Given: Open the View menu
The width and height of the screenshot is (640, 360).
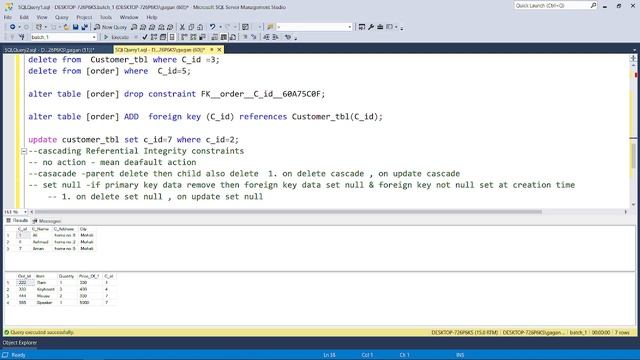Looking at the screenshot, I should (x=42, y=17).
